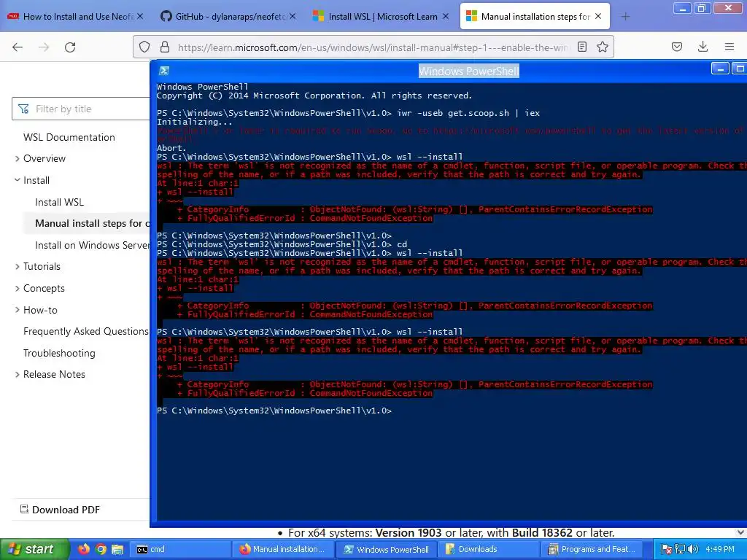Select the 'Manual installation steps' tab
The width and height of the screenshot is (747, 560).
tap(535, 16)
